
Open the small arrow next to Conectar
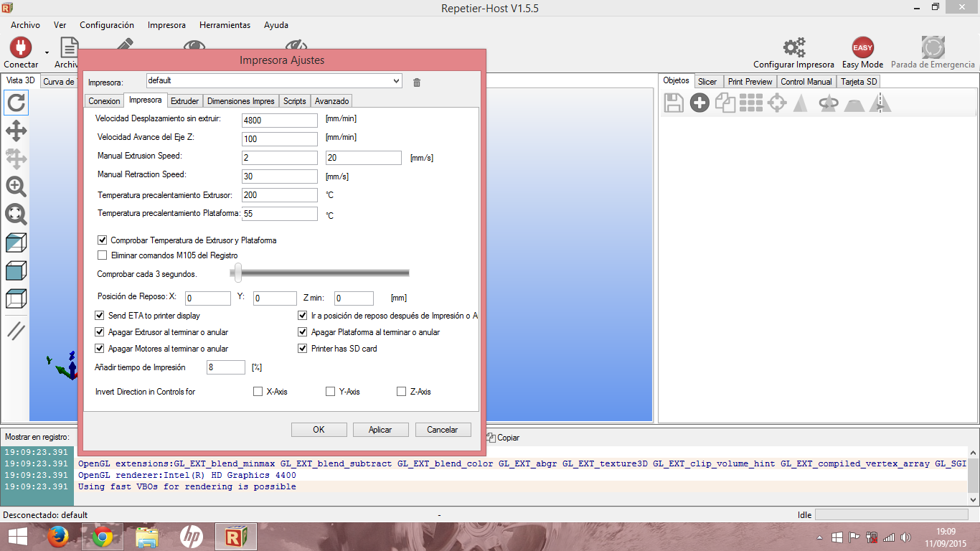(47, 52)
